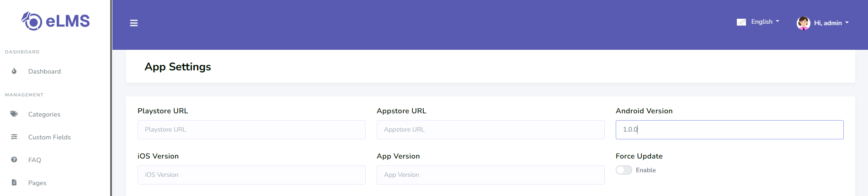Click the MANAGEMENT section header
The image size is (868, 196).
point(24,95)
